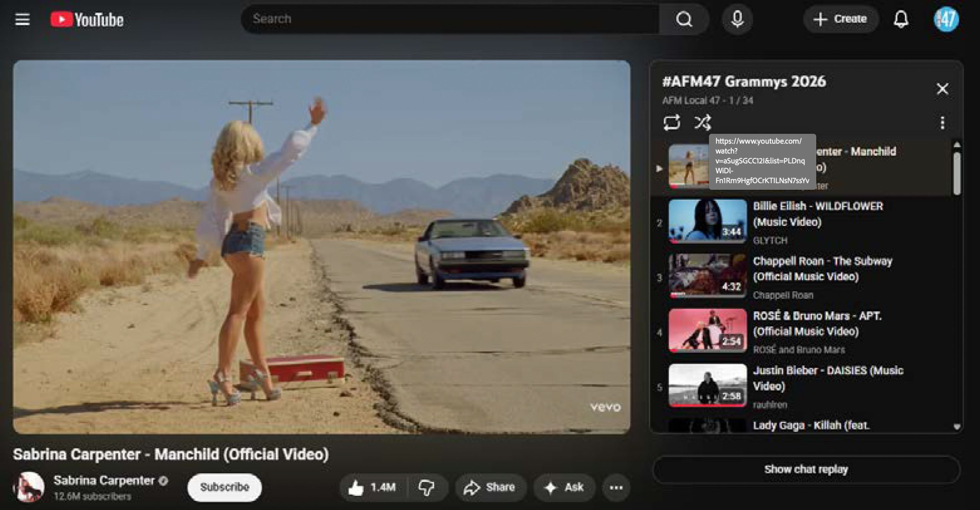Open the hamburger guide menu
Screen dimensions: 980x510
[x=22, y=19]
